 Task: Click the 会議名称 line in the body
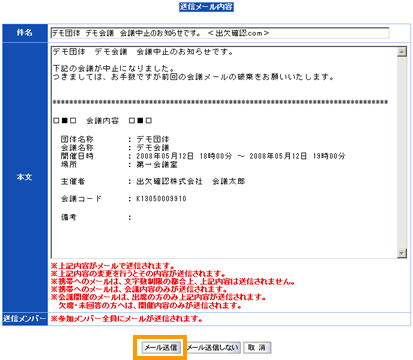click(x=115, y=147)
